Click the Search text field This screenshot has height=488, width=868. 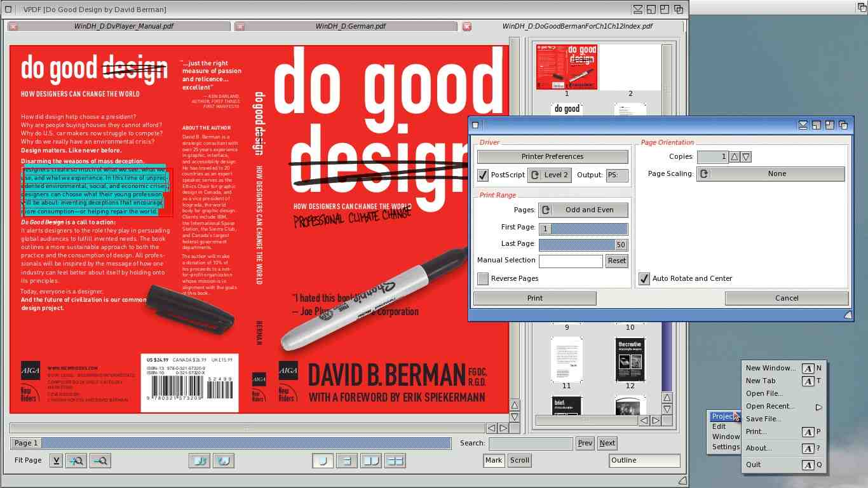click(x=531, y=444)
